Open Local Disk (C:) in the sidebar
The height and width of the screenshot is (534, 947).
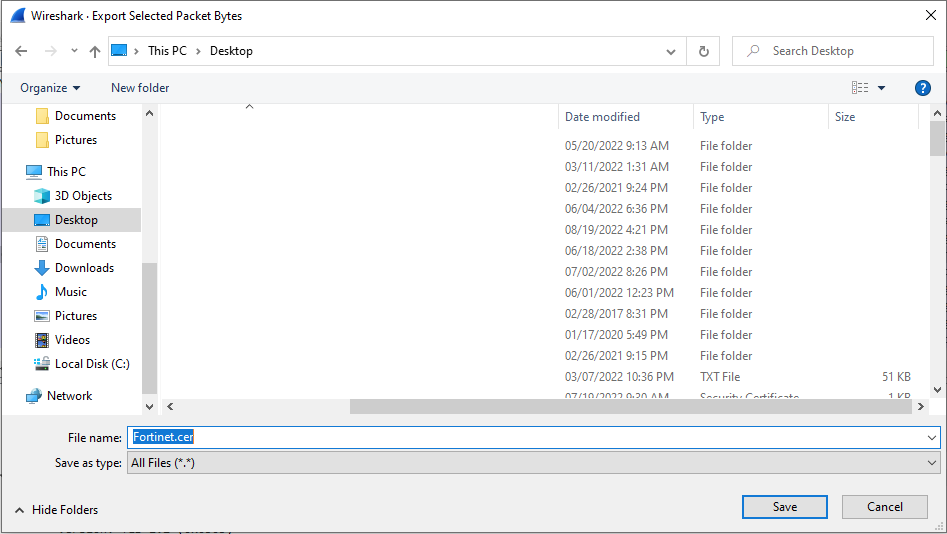92,364
